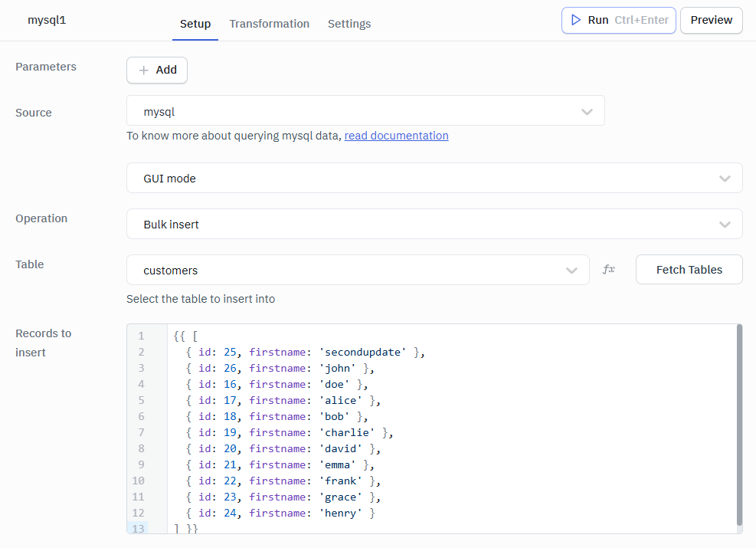This screenshot has height=548, width=756.
Task: Click the chevron on the GUI mode selector
Action: pyautogui.click(x=725, y=178)
